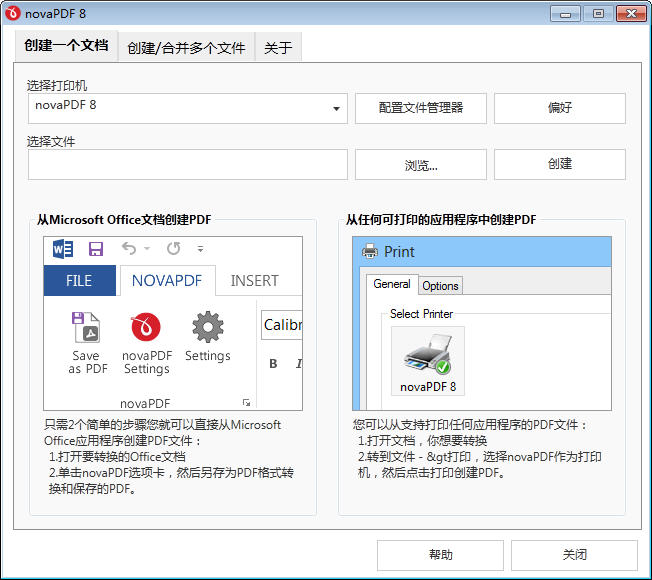Click the 帮助 help button
The width and height of the screenshot is (652, 580).
440,555
